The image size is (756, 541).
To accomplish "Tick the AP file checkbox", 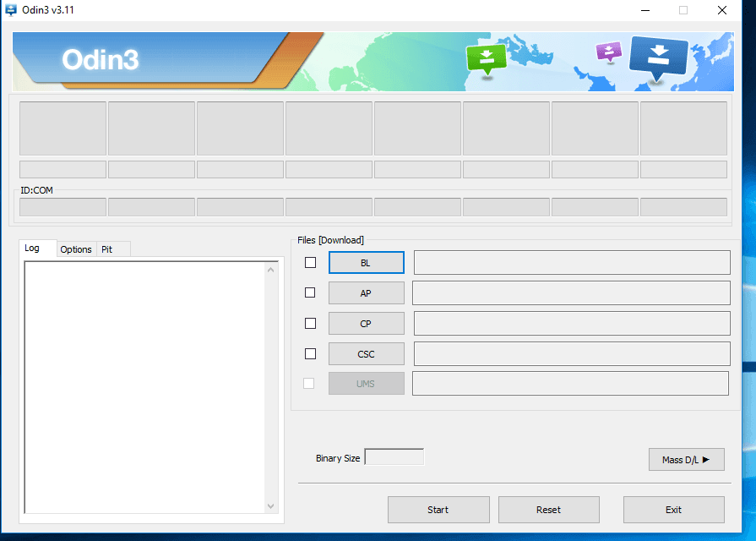I will point(310,292).
